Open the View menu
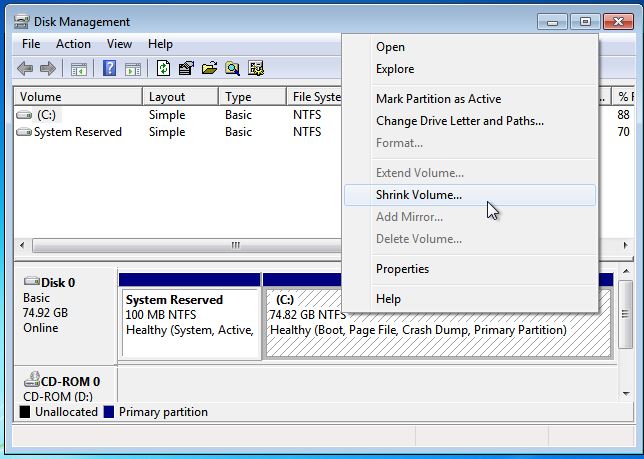 [x=119, y=44]
